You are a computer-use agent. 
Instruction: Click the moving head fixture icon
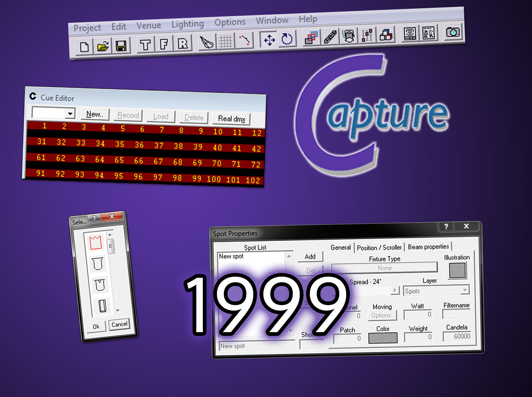349,36
